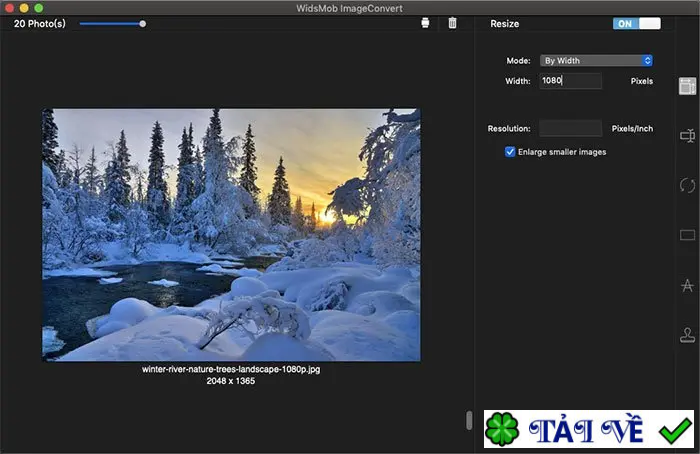
Task: Open the Rotate tool in sidebar
Action: [x=687, y=185]
